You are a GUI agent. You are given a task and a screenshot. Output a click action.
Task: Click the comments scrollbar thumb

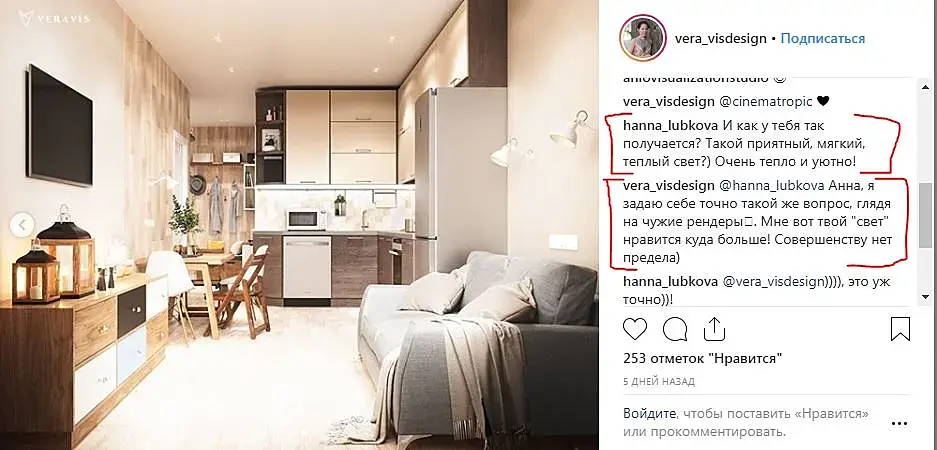(x=925, y=215)
